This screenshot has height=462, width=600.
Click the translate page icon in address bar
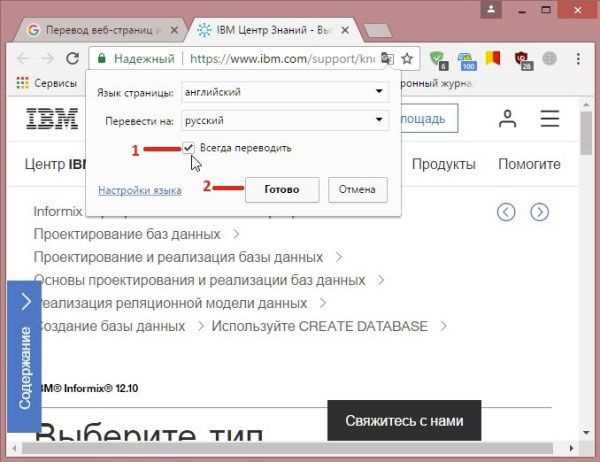[x=387, y=59]
